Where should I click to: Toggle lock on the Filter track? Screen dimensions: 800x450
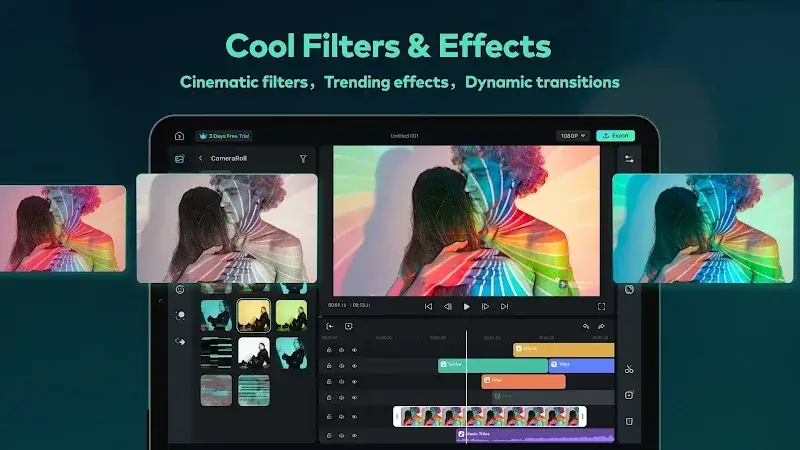click(329, 381)
